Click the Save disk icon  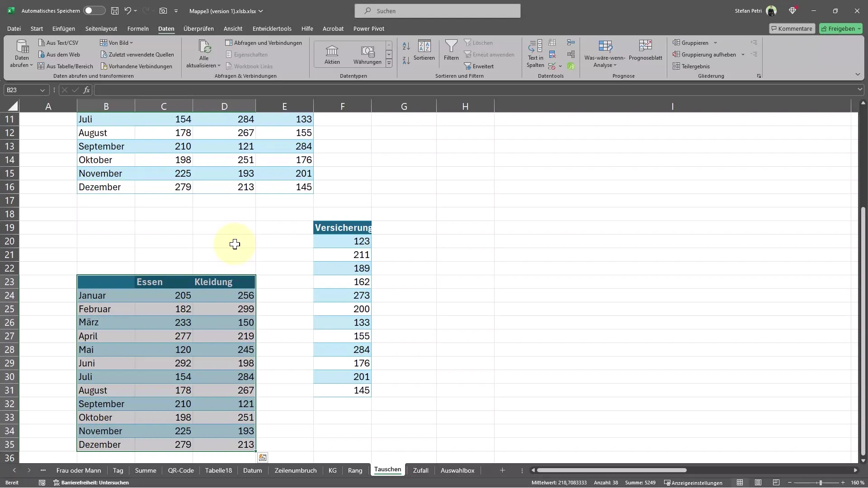tap(115, 10)
